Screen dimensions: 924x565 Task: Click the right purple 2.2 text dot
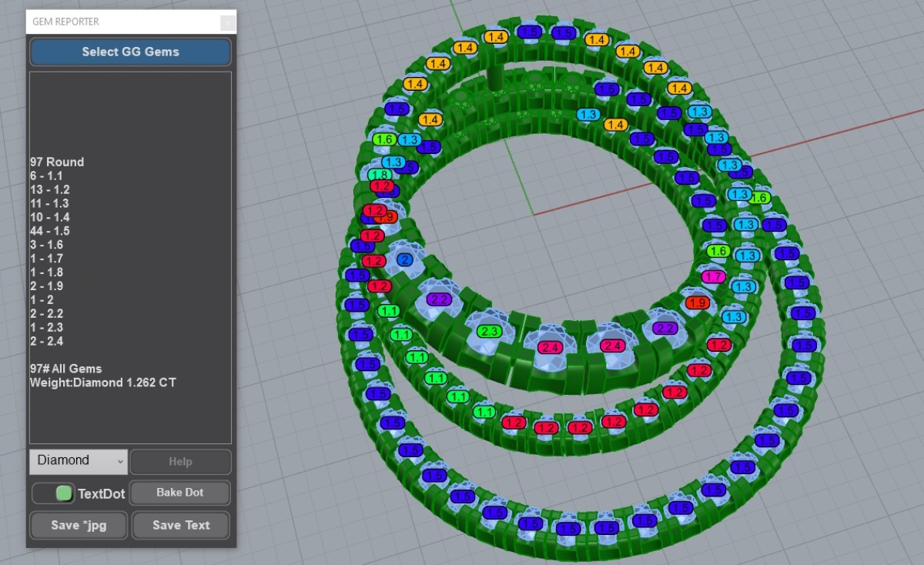664,328
